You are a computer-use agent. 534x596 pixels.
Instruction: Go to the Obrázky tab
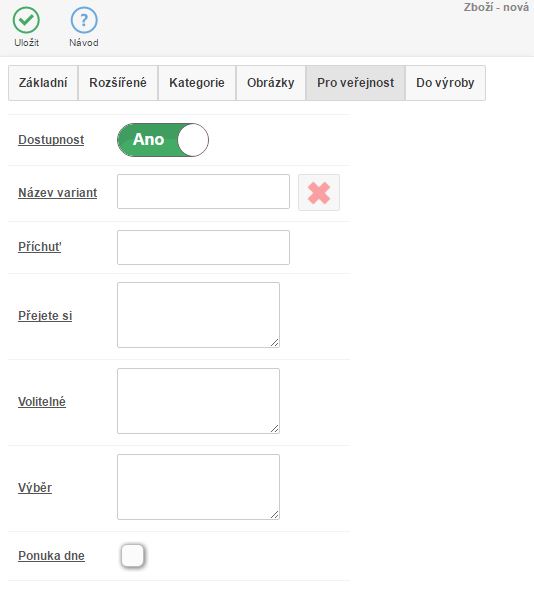271,83
